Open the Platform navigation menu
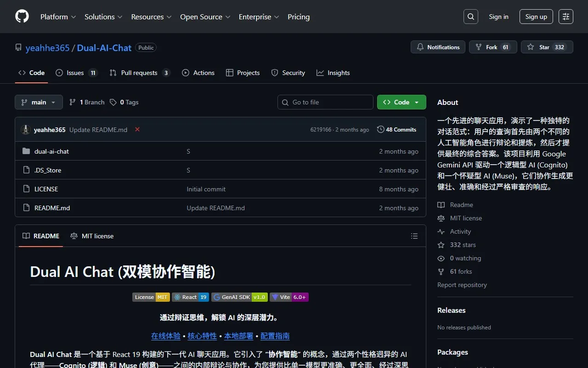588x368 pixels. [x=58, y=17]
